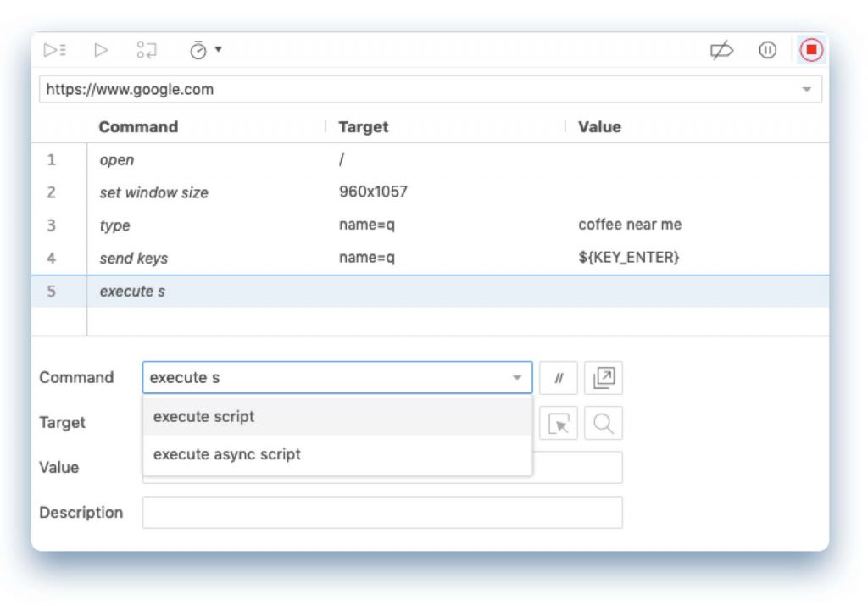Toggle pause on exceptions
Screen dimensions: 868x606
768,51
